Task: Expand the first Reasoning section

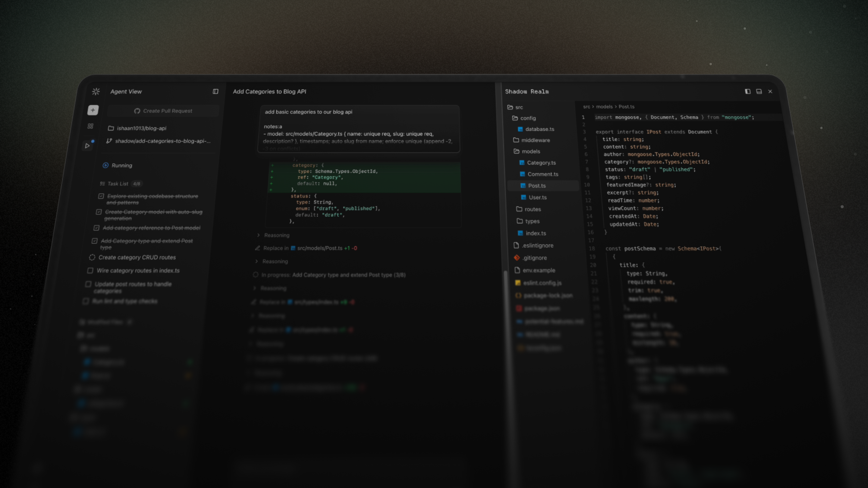Action: 273,235
